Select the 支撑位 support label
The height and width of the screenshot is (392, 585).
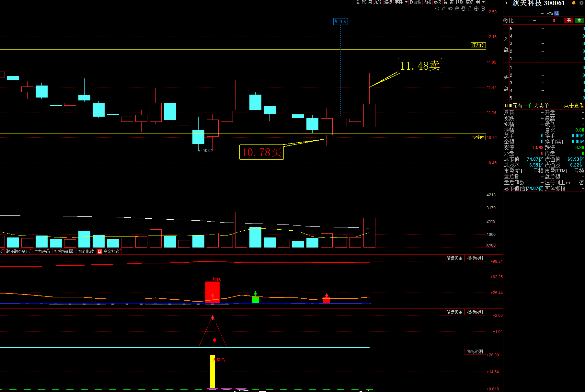478,138
